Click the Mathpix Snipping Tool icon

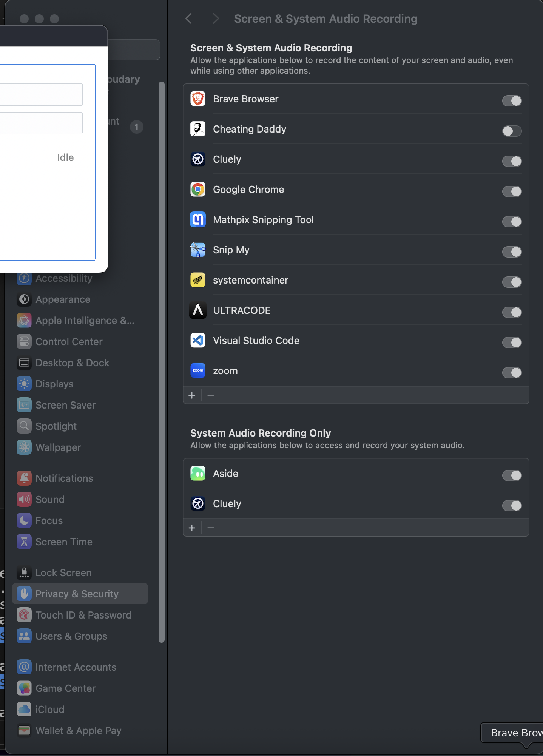[x=198, y=220]
